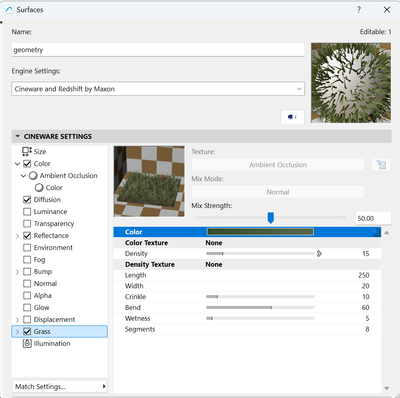
Task: Click the Illumination icon in channel list
Action: point(27,343)
